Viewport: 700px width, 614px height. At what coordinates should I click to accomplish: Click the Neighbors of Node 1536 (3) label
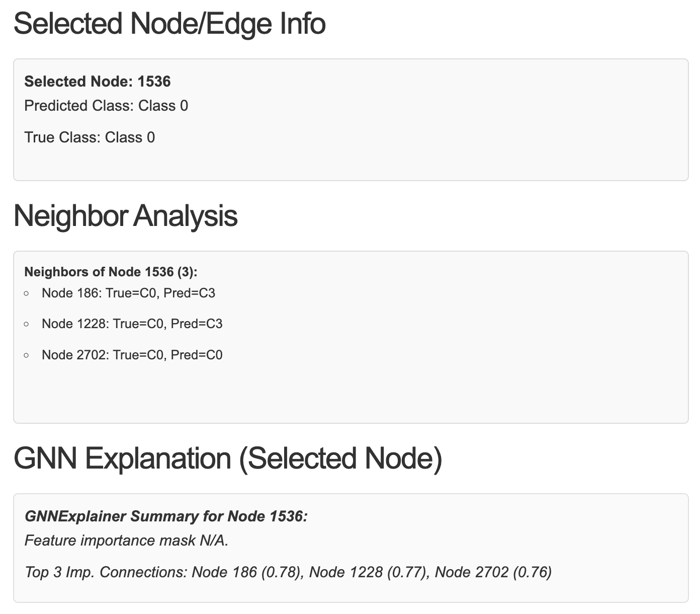(111, 272)
